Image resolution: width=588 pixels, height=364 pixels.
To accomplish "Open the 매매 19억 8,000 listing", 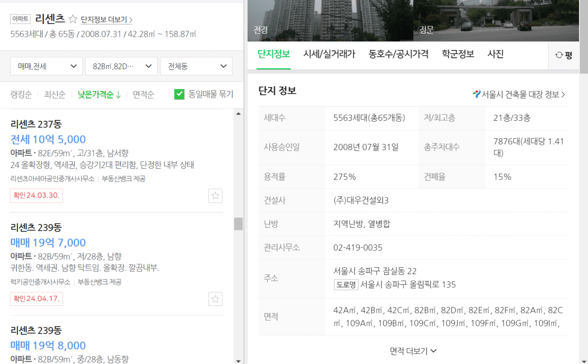I will coord(48,346).
